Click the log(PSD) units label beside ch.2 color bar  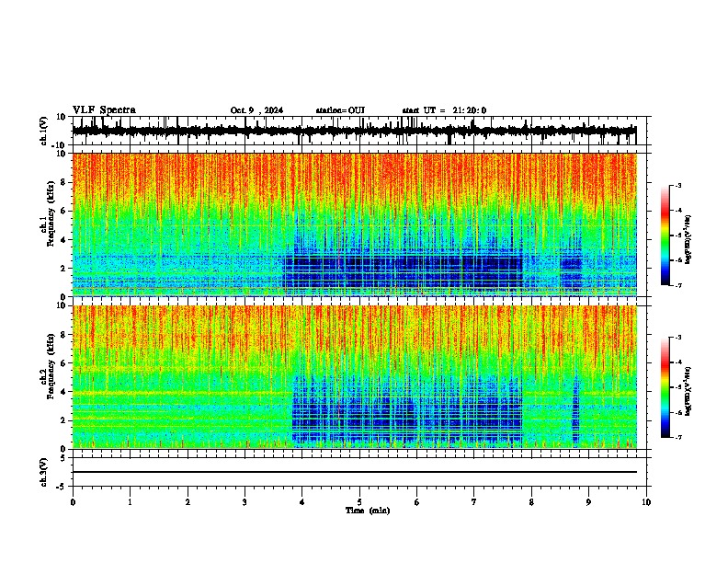point(688,391)
